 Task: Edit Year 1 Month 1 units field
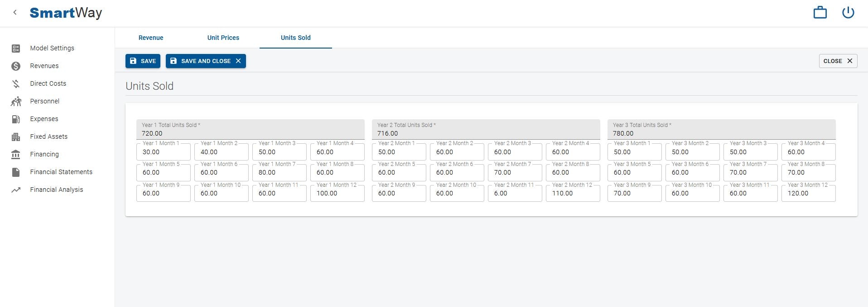[x=164, y=152]
